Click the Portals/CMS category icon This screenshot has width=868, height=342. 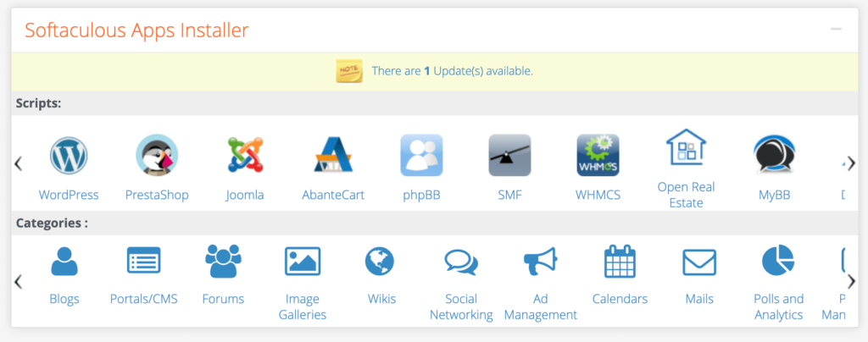pyautogui.click(x=144, y=261)
